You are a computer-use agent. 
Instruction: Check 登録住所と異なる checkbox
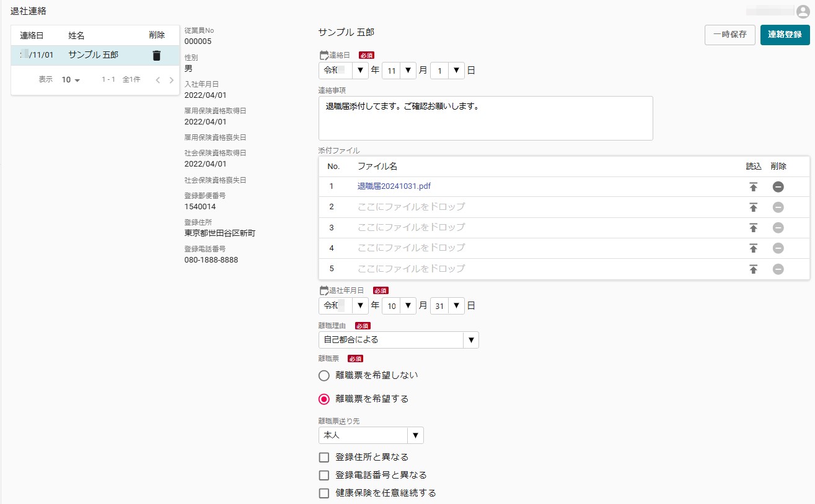(324, 458)
